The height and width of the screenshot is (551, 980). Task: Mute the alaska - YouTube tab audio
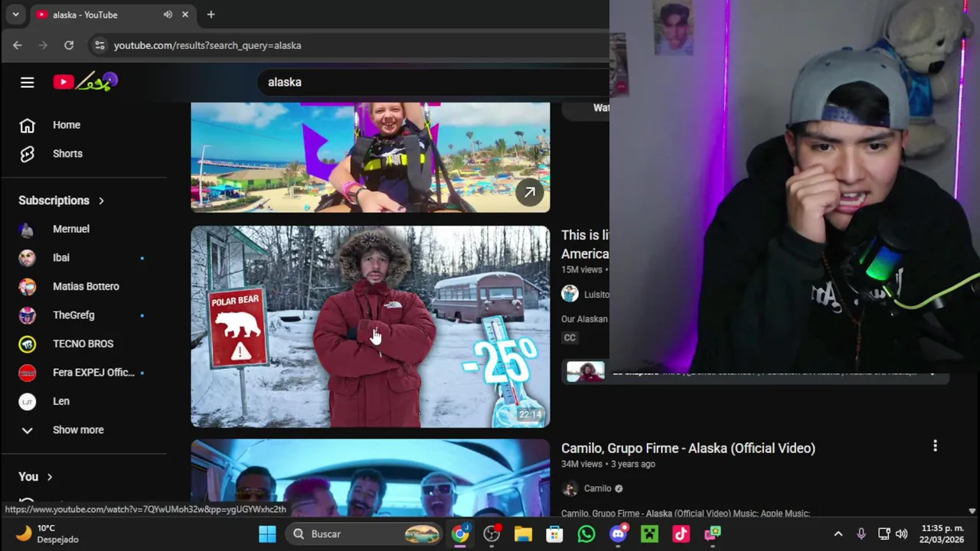[168, 15]
